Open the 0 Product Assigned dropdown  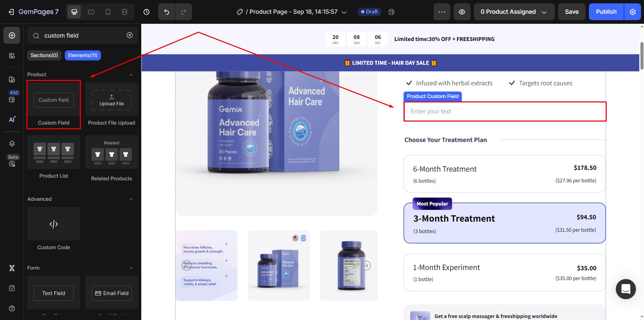pyautogui.click(x=513, y=12)
